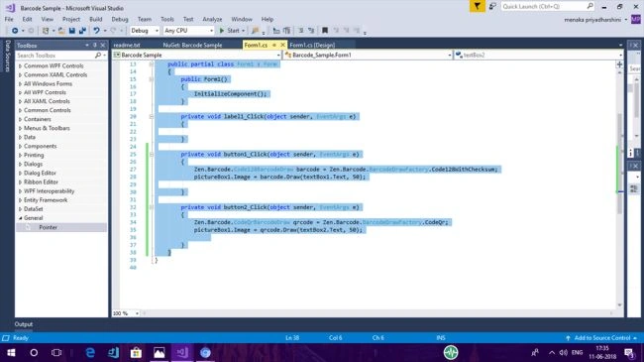Click the Save All toolbar icon
Image resolution: width=644 pixels, height=362 pixels.
(82, 31)
